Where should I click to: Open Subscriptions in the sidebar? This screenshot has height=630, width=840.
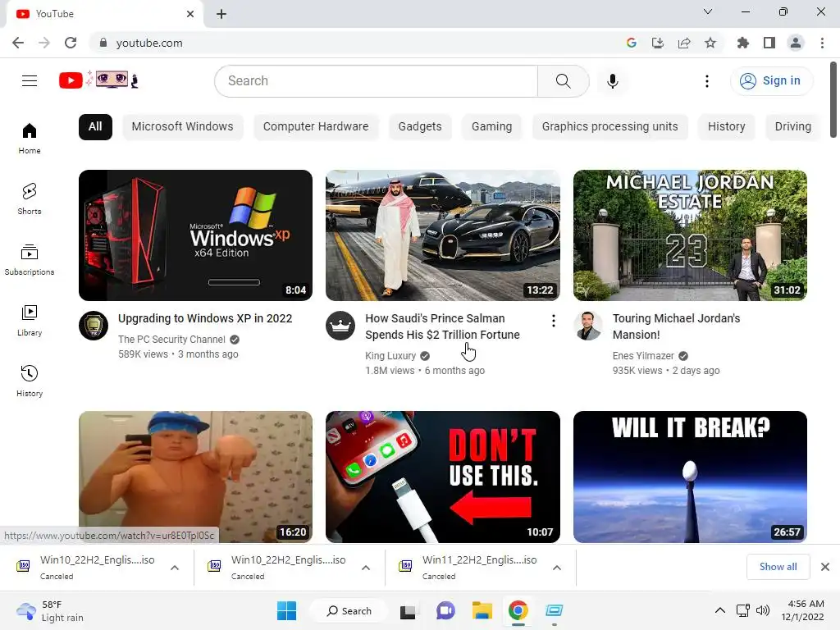(x=30, y=260)
